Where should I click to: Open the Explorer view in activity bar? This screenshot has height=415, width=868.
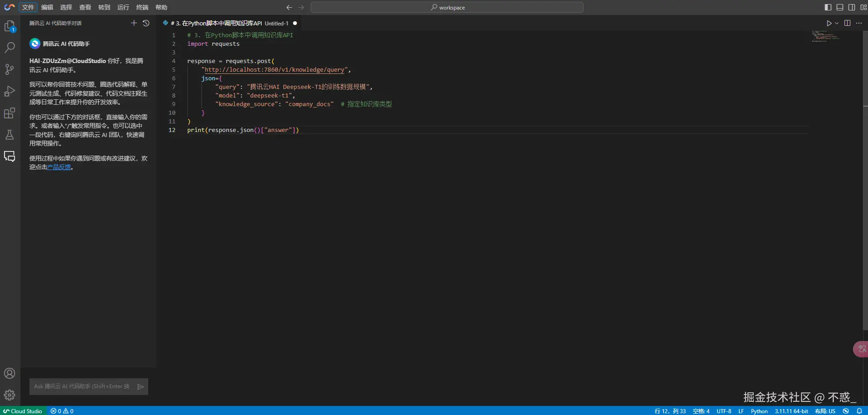[10, 26]
